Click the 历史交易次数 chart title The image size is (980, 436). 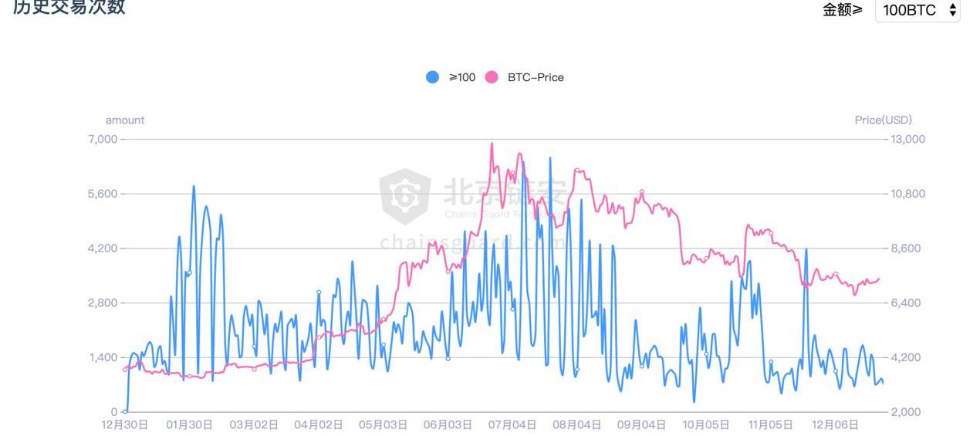click(x=69, y=8)
